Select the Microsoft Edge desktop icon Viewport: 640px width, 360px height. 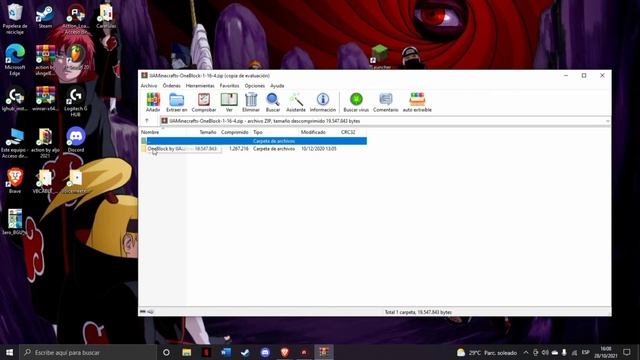tap(15, 60)
